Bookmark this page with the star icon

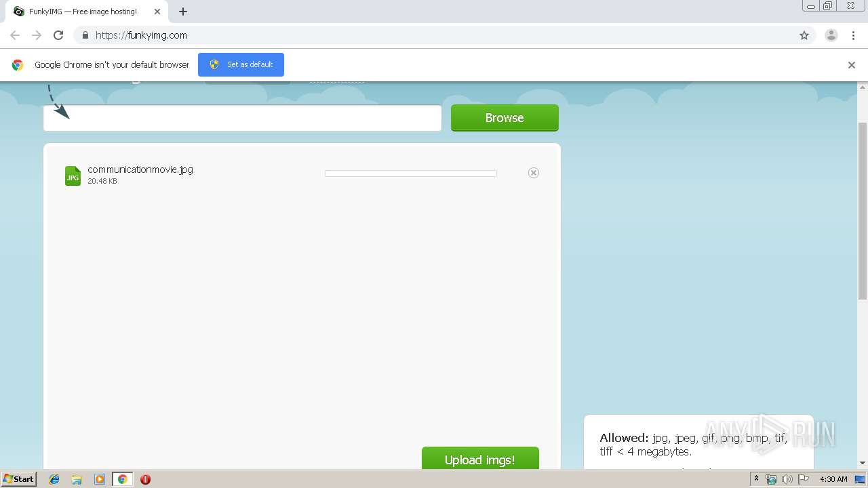coord(804,35)
